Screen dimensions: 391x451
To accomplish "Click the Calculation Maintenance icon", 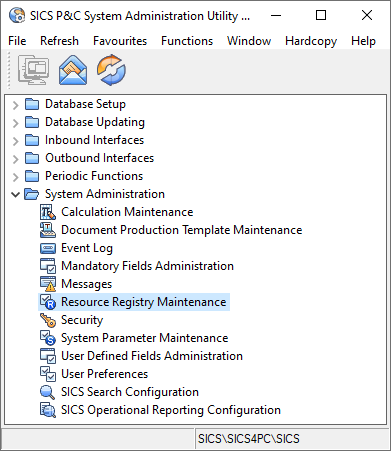I will click(x=48, y=212).
